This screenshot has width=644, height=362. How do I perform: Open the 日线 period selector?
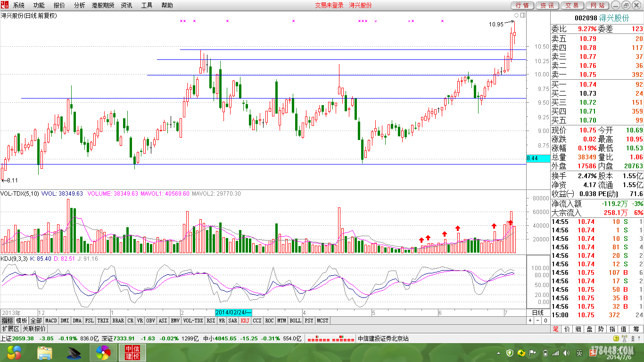point(538,313)
